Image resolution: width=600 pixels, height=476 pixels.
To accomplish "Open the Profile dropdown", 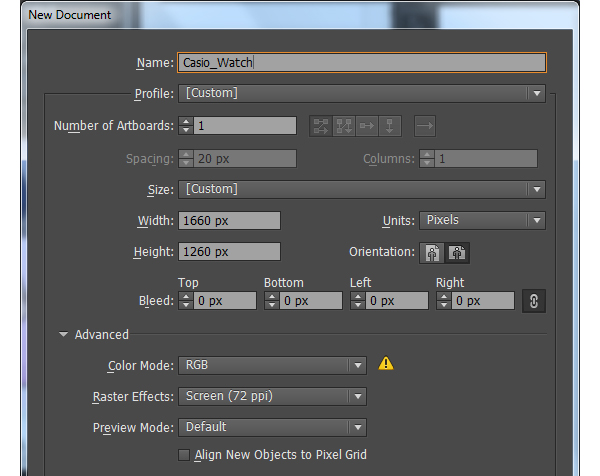I will point(362,93).
